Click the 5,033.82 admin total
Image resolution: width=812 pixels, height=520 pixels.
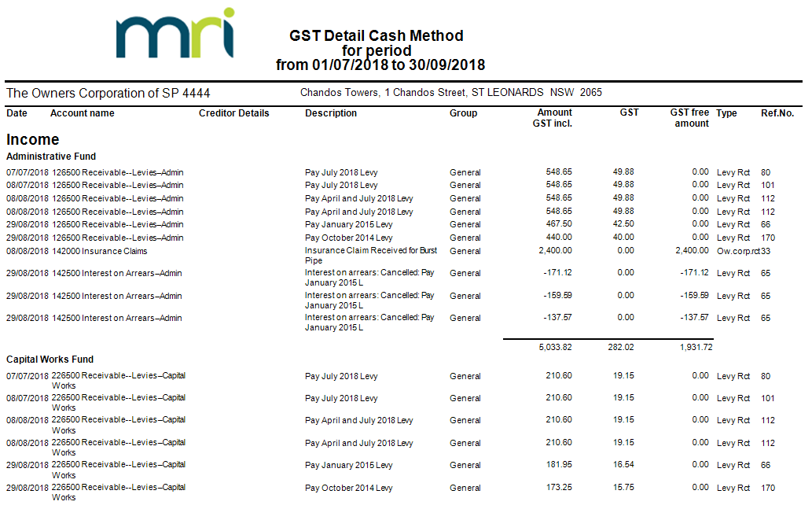pos(555,347)
